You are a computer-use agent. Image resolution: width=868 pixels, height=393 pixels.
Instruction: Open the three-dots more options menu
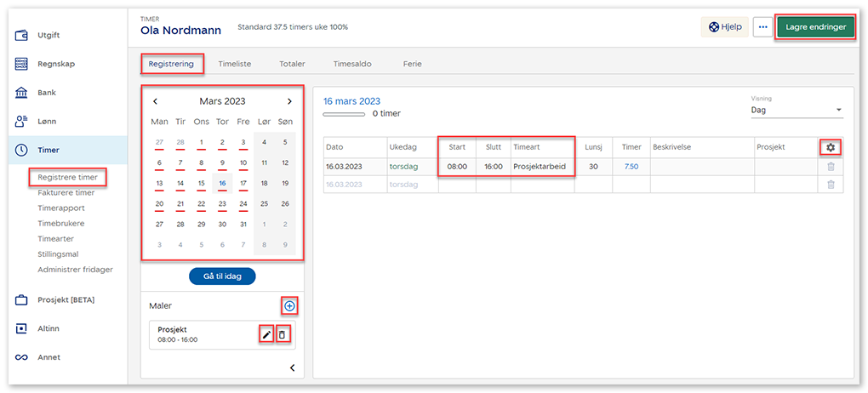pyautogui.click(x=761, y=27)
